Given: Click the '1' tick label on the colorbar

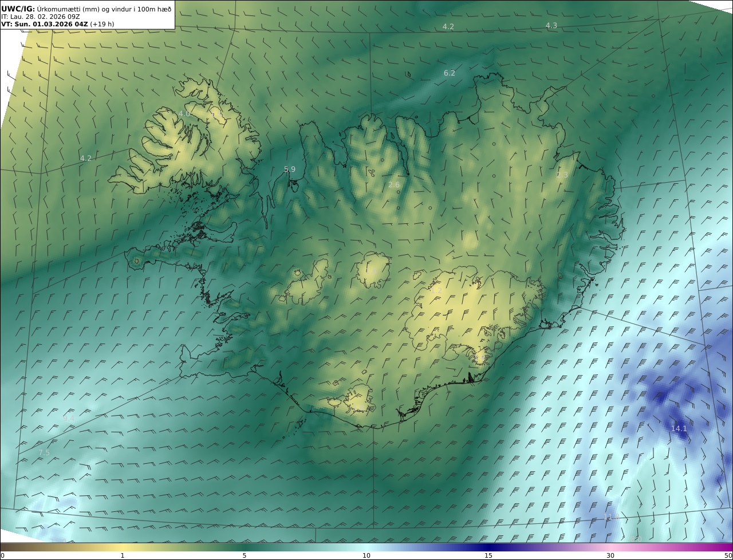Looking at the screenshot, I should coord(123,555).
